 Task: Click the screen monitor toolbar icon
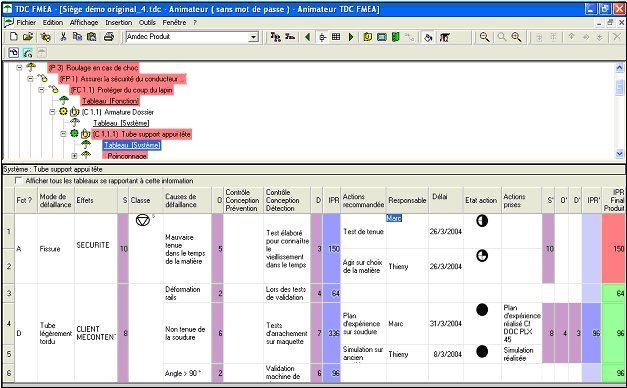tap(382, 37)
